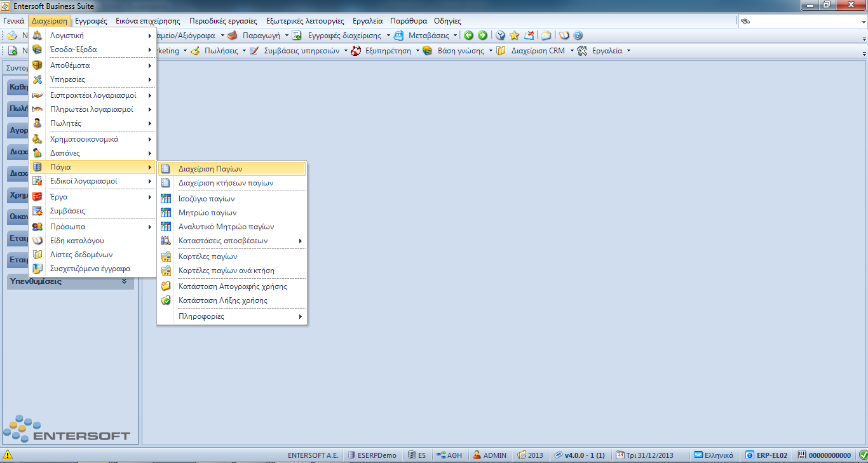Expand the Πρόσωπα submenu arrow
This screenshot has height=463, width=868.
coord(150,227)
